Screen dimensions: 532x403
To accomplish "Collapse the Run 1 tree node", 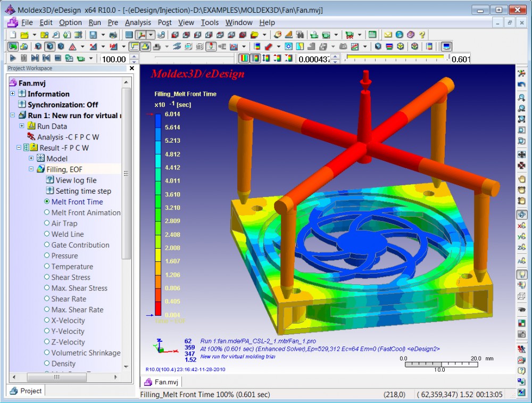I will click(x=13, y=115).
